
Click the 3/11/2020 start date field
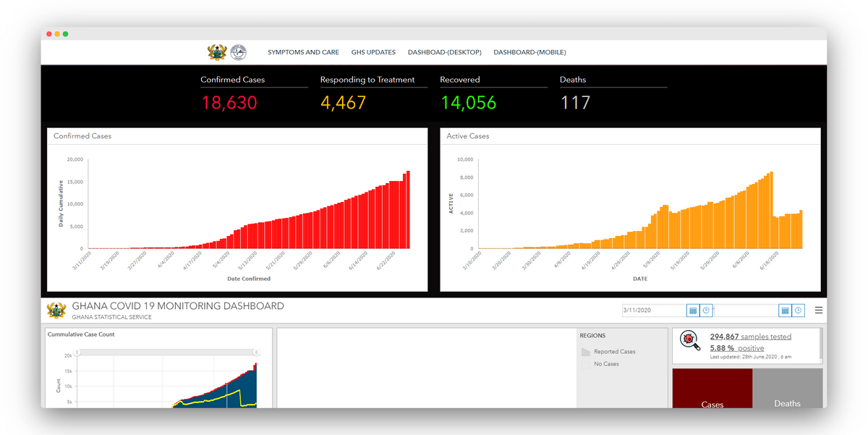pos(654,311)
